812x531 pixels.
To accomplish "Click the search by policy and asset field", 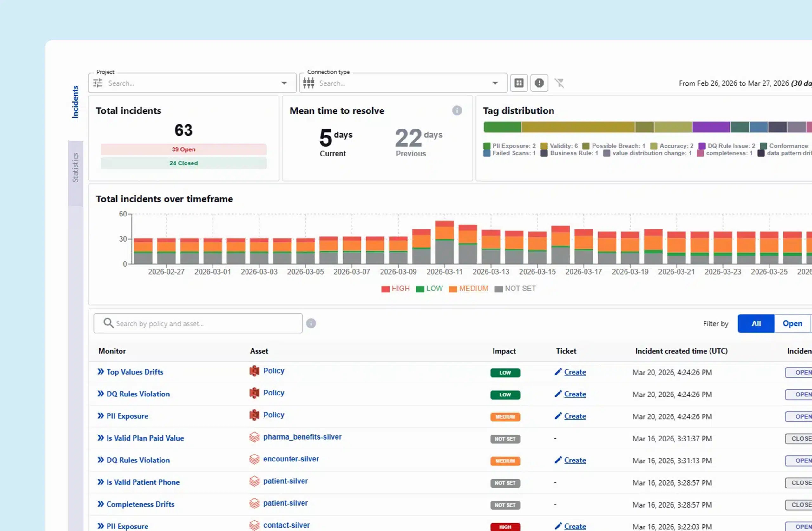I will tap(198, 323).
